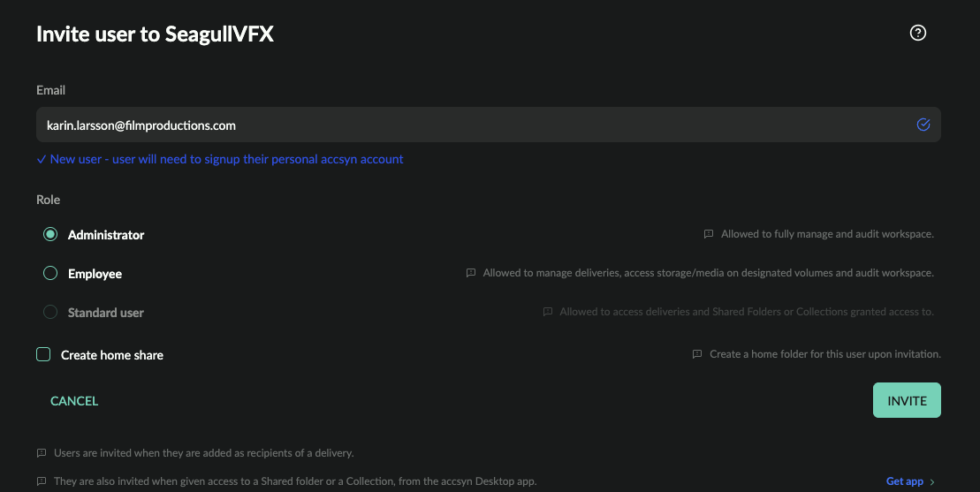The image size is (980, 492).
Task: Click the Employee role info note icon
Action: coord(471,273)
